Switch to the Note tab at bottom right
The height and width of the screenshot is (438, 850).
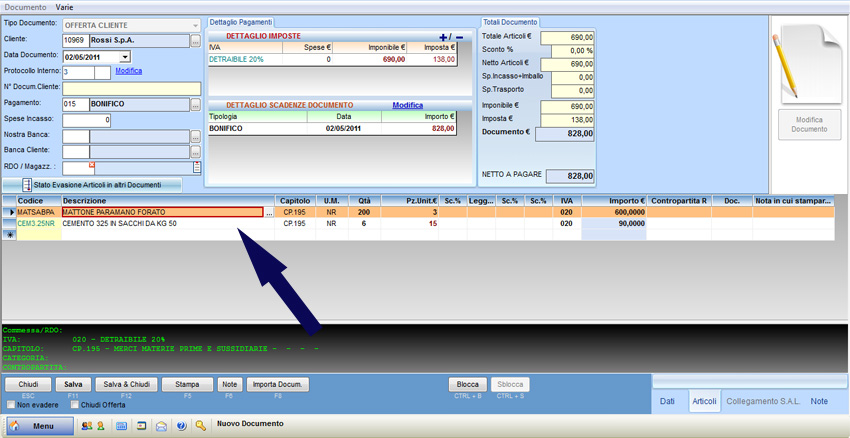click(818, 401)
